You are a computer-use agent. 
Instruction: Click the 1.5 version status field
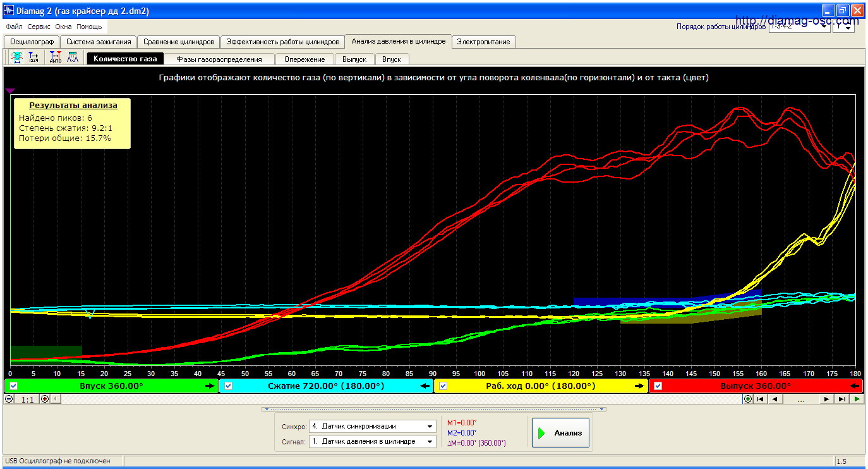pyautogui.click(x=850, y=462)
